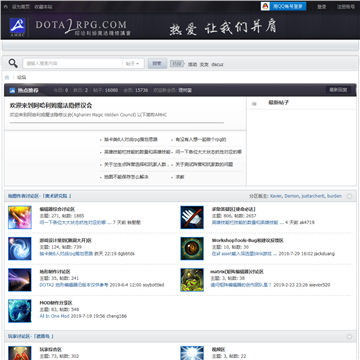Click the QQ penguin login icon
Viewport: 360px width, 360px height.
tap(265, 6)
